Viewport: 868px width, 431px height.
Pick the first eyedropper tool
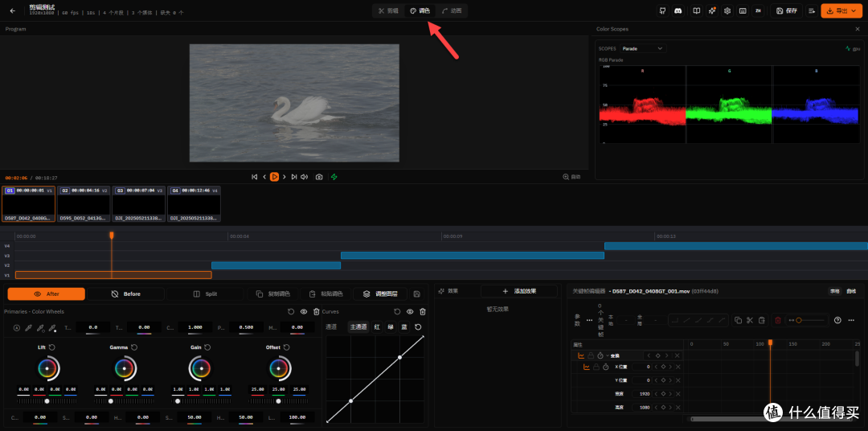click(x=29, y=328)
